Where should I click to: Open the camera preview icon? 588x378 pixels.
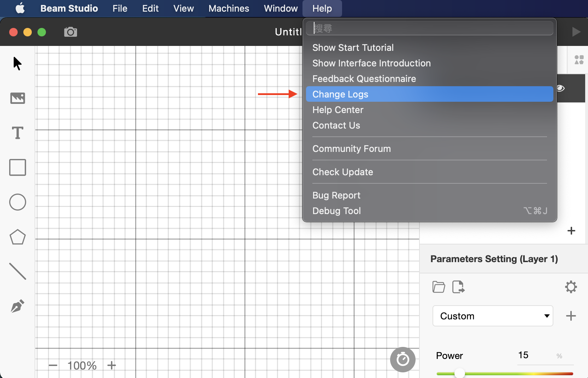(71, 32)
